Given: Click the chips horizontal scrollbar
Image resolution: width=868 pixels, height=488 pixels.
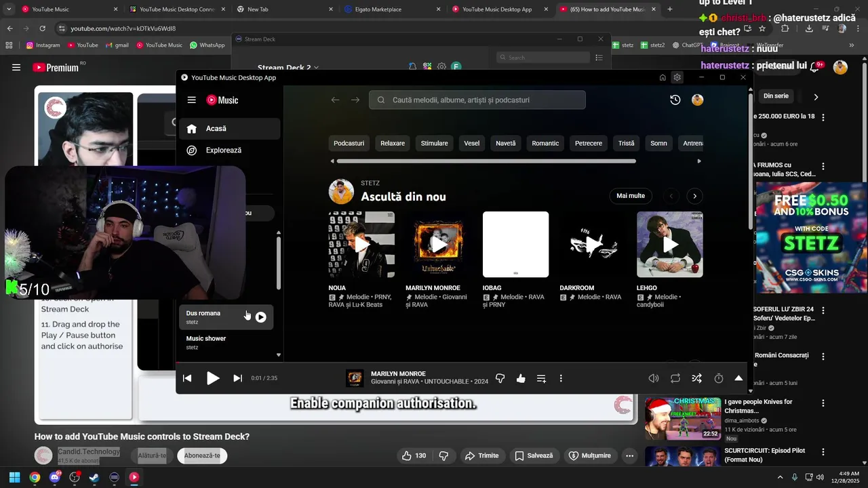Looking at the screenshot, I should [x=486, y=161].
